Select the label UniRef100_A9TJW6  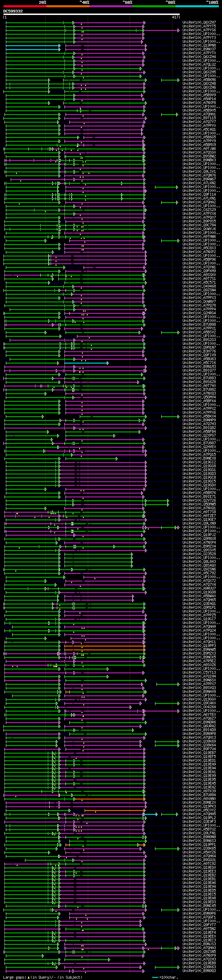coord(199,149)
